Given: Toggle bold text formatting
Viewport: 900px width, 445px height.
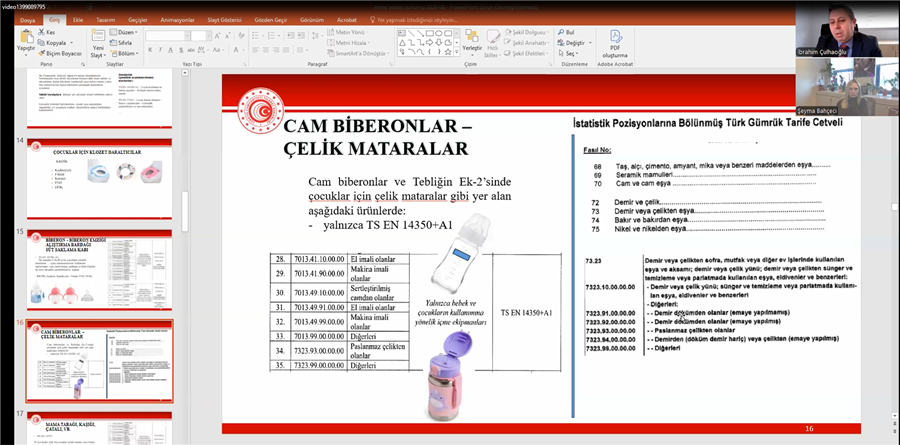Looking at the screenshot, I should (x=150, y=50).
